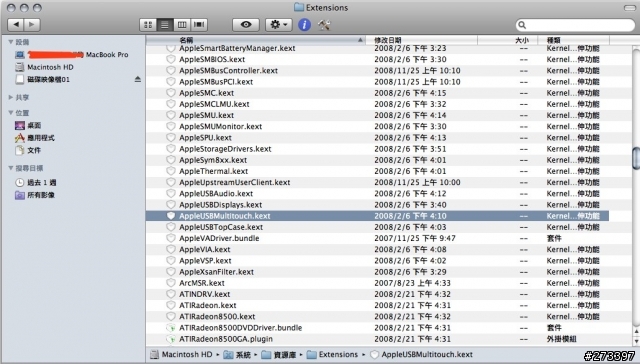Open the 應用程式 applications sidebar item
This screenshot has width=640, height=364.
click(x=35, y=138)
